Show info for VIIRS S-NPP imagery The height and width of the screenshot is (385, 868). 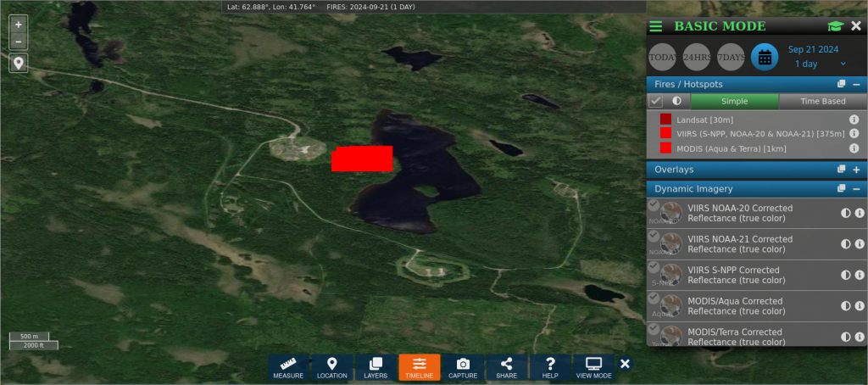click(860, 275)
